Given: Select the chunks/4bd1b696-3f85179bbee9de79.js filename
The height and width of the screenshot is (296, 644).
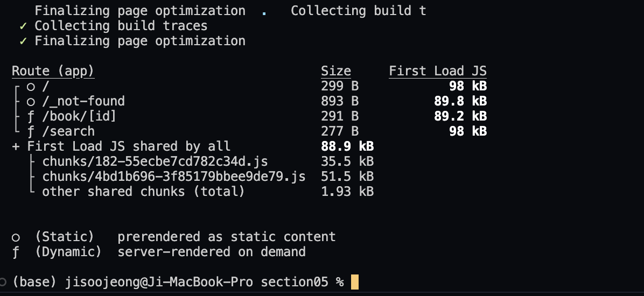Looking at the screenshot, I should (x=174, y=177).
